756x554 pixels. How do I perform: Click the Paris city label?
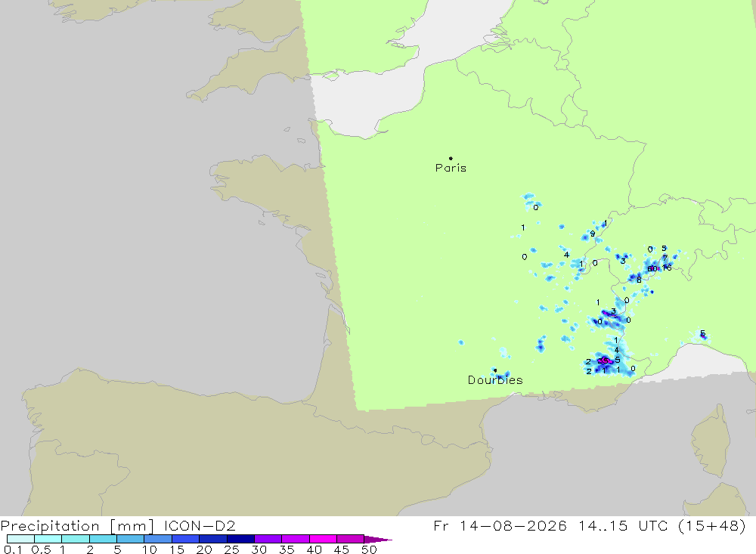(451, 168)
